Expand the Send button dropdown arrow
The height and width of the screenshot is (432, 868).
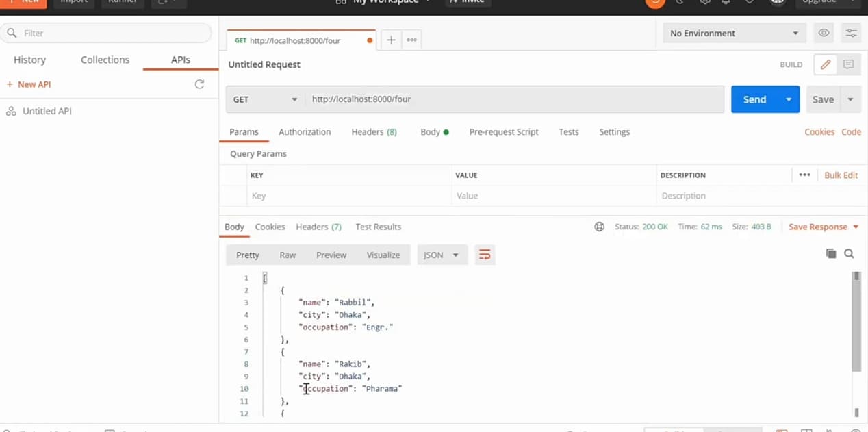[789, 99]
